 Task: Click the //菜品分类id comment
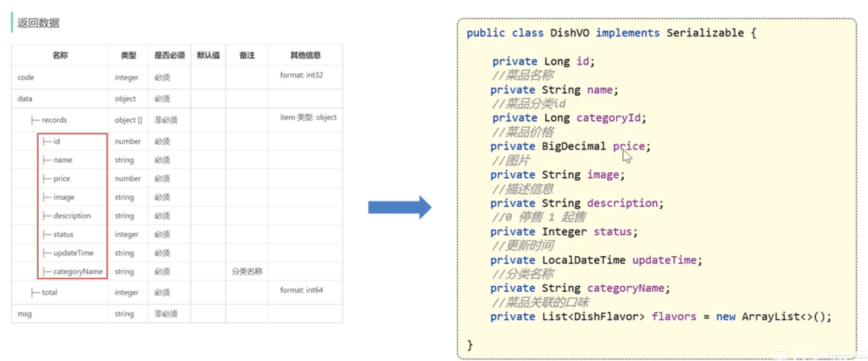[x=528, y=104]
